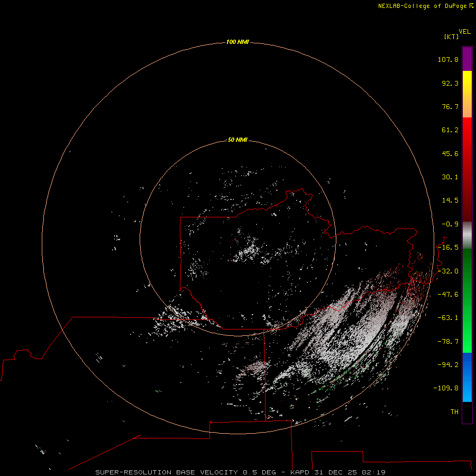This screenshot has width=476, height=476.
Task: Click the green segment of the velocity color bar
Action: 467,300
